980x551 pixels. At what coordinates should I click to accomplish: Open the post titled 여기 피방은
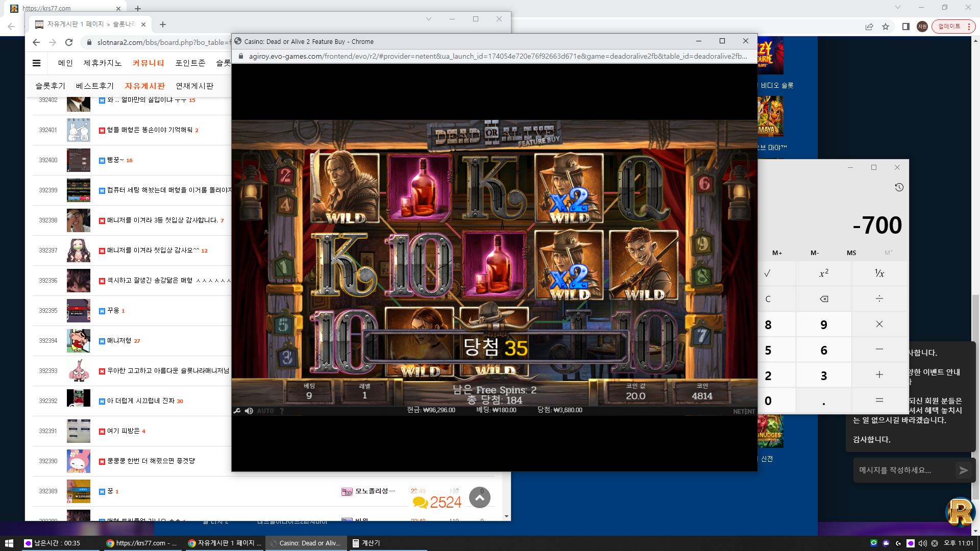[123, 431]
